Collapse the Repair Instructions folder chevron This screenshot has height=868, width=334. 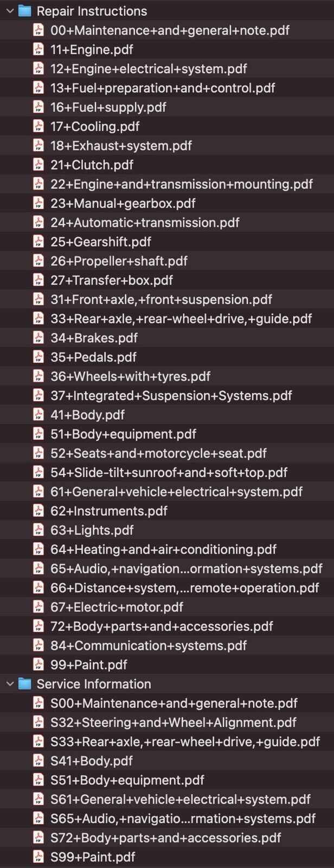click(x=9, y=11)
